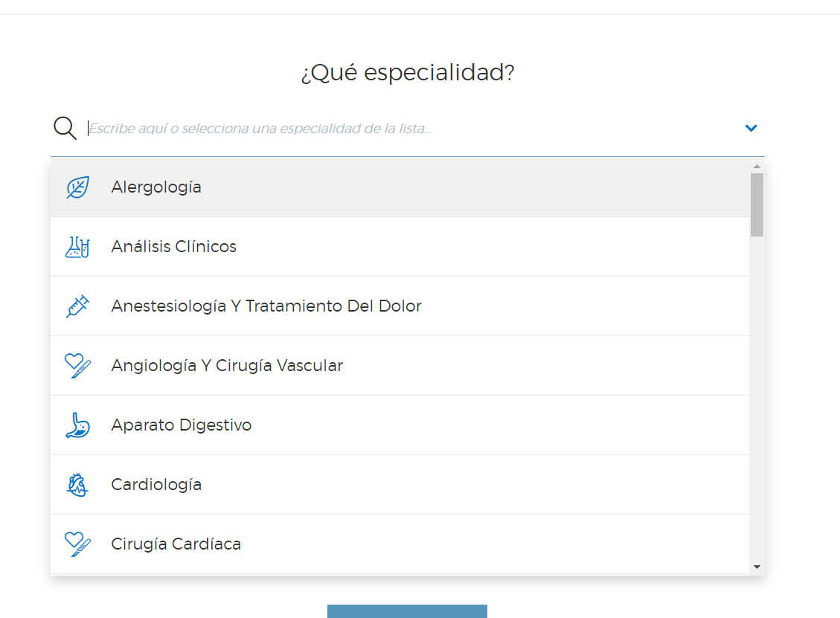Select Alergología from the list
This screenshot has width=840, height=618.
coord(156,187)
